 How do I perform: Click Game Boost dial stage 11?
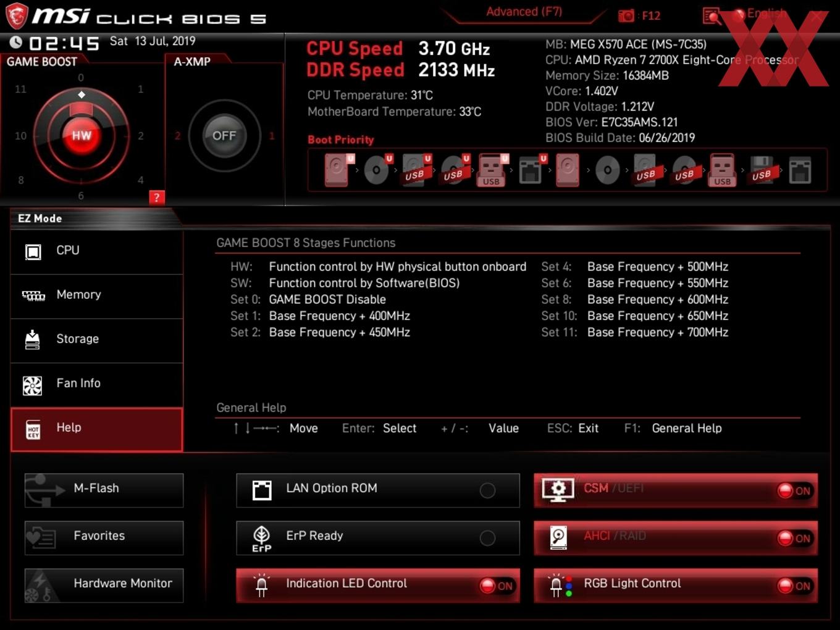click(21, 89)
